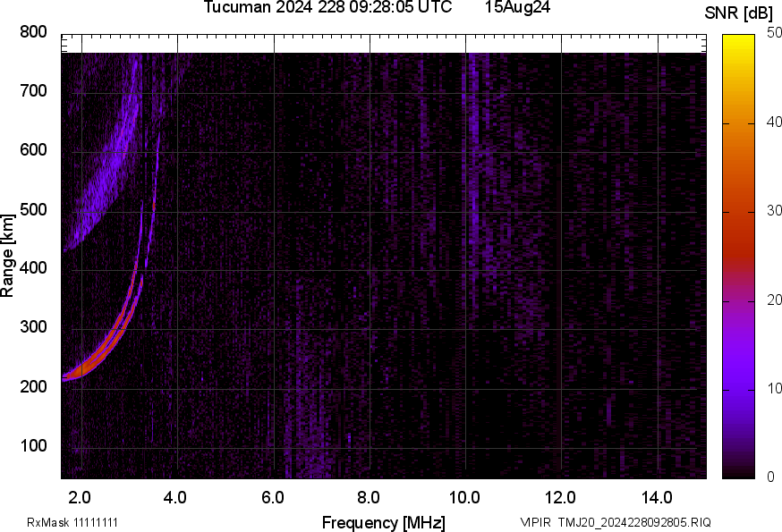
Task: Click the 14.0 MHz frequency tick label
Action: (x=657, y=497)
